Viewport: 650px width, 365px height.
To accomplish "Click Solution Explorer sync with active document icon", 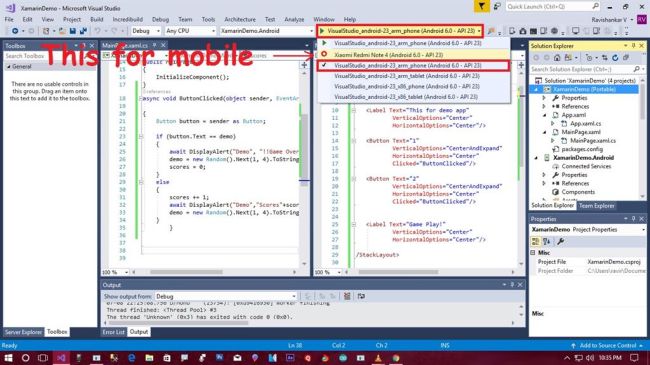I will pyautogui.click(x=605, y=58).
